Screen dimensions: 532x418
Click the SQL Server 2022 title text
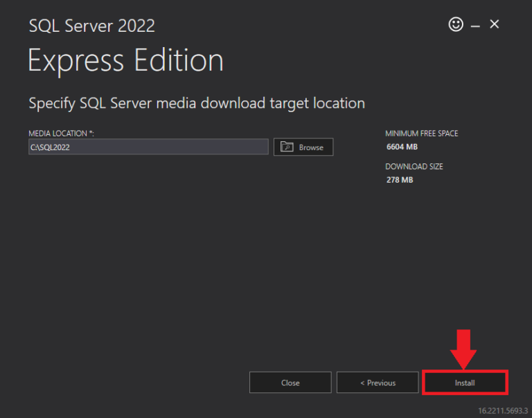(91, 26)
